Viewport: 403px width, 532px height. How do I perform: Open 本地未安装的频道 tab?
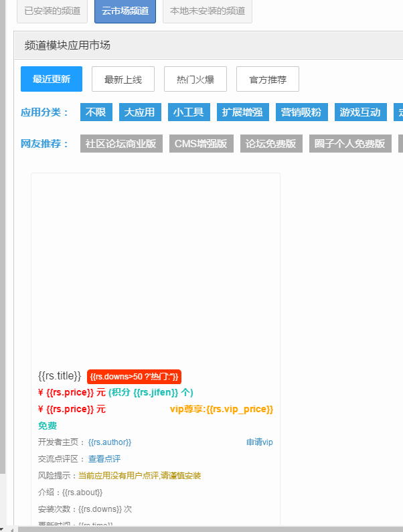[x=208, y=11]
